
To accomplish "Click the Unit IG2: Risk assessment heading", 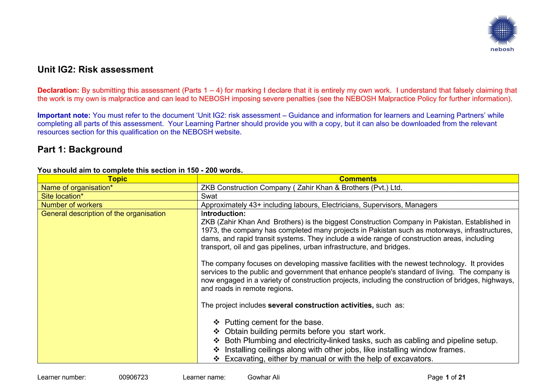I will (x=95, y=70).
